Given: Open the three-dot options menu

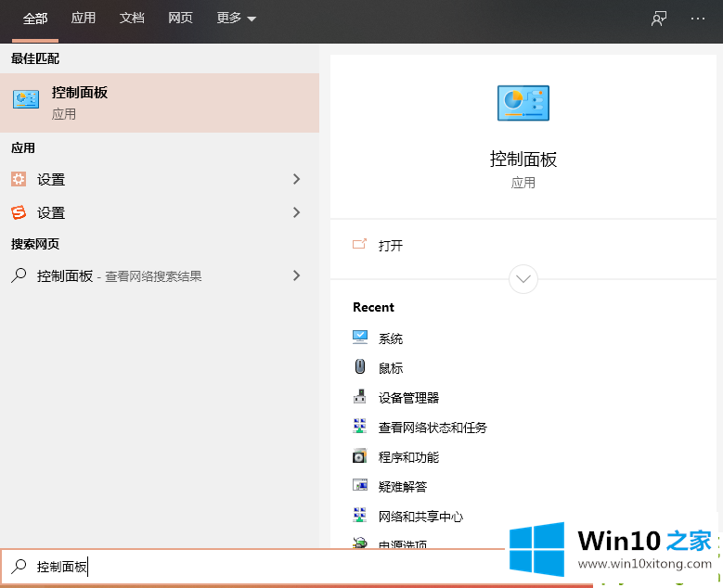Looking at the screenshot, I should (x=698, y=19).
